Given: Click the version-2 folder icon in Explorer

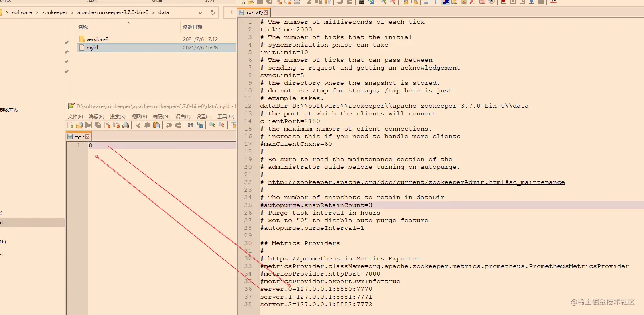Looking at the screenshot, I should pos(82,39).
